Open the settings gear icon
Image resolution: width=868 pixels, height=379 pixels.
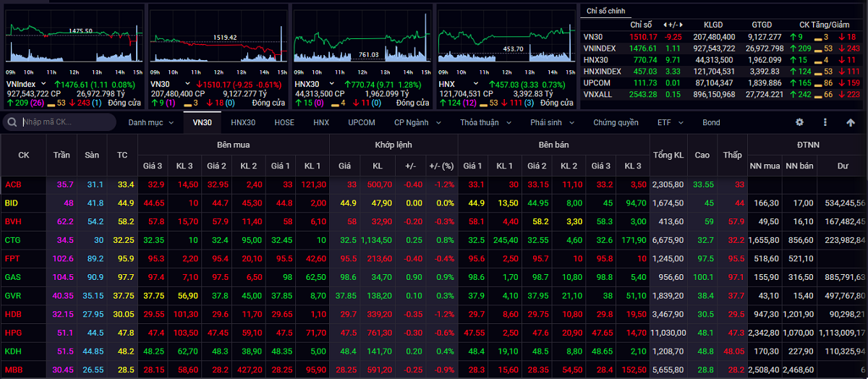click(x=799, y=122)
